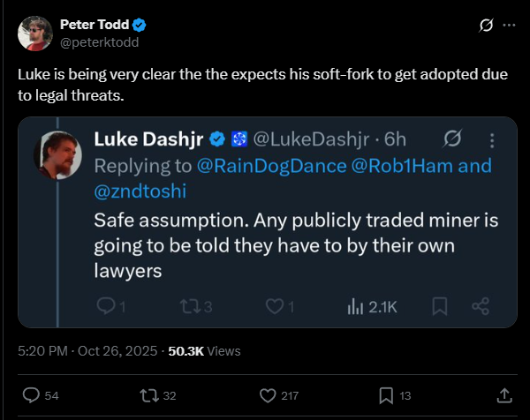Bookmark Luke Dashjr's quoted post
This screenshot has width=530, height=420.
click(x=440, y=306)
